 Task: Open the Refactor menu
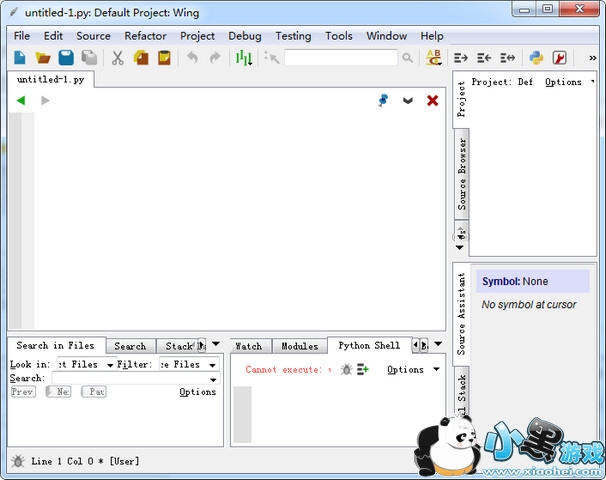[x=145, y=36]
